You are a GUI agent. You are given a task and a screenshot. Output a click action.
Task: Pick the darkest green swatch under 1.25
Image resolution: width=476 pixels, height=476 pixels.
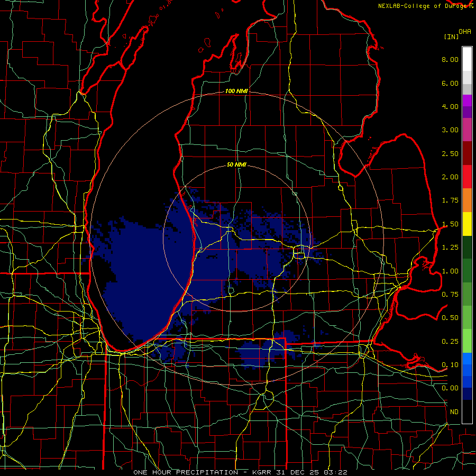pyautogui.click(x=467, y=247)
